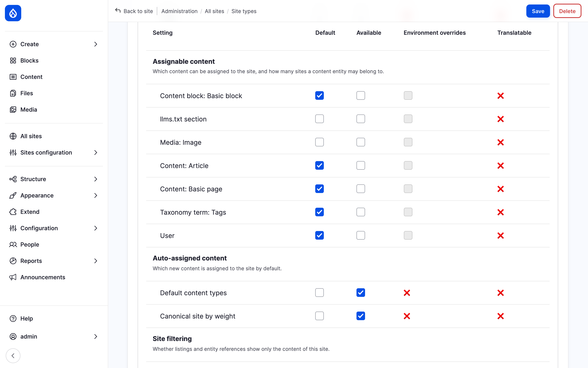Viewport: 588px width, 368px height.
Task: Click the People users icon
Action: coord(13,244)
